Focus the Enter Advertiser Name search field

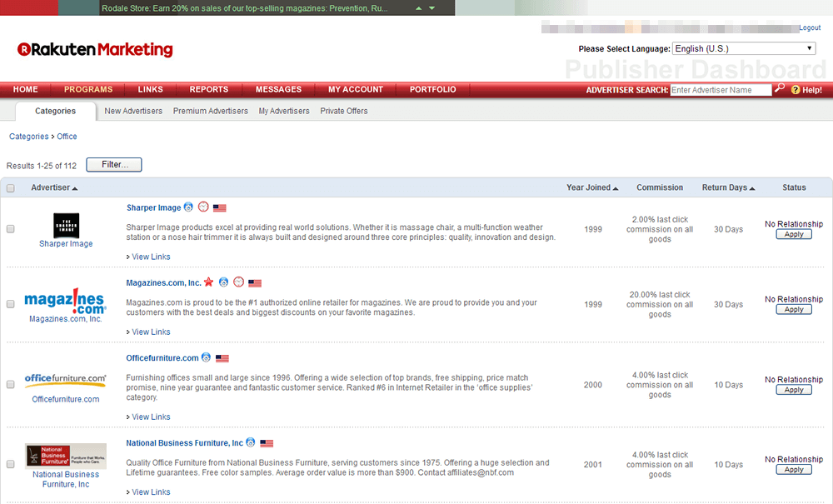tap(721, 90)
